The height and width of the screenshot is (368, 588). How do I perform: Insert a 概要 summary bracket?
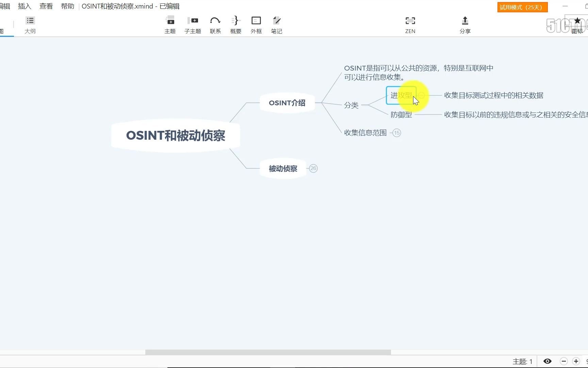235,25
